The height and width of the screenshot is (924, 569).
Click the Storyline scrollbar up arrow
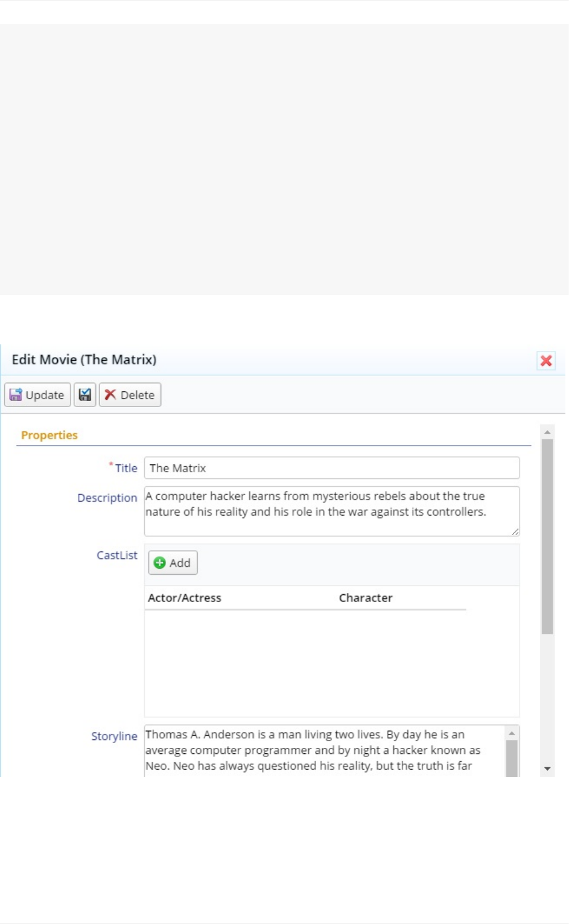[x=512, y=733]
